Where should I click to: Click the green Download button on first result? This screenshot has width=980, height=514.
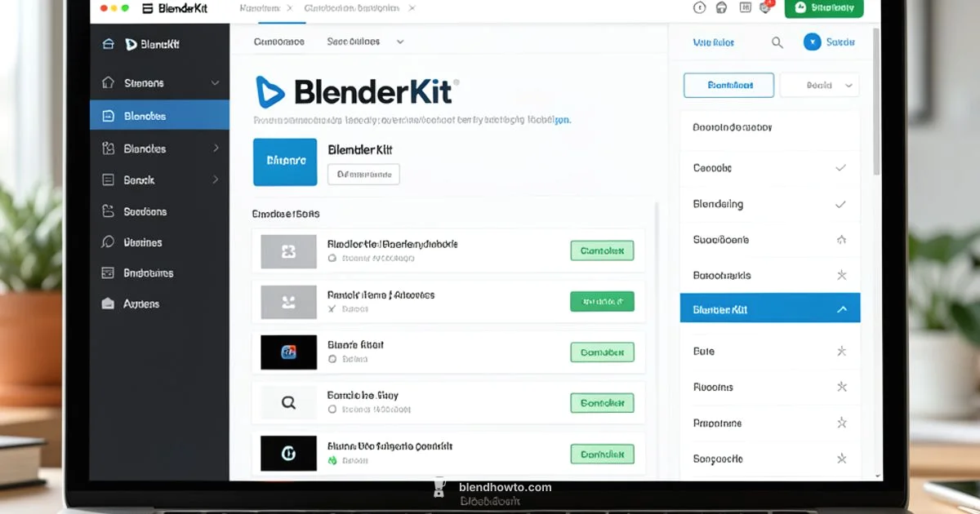click(602, 250)
